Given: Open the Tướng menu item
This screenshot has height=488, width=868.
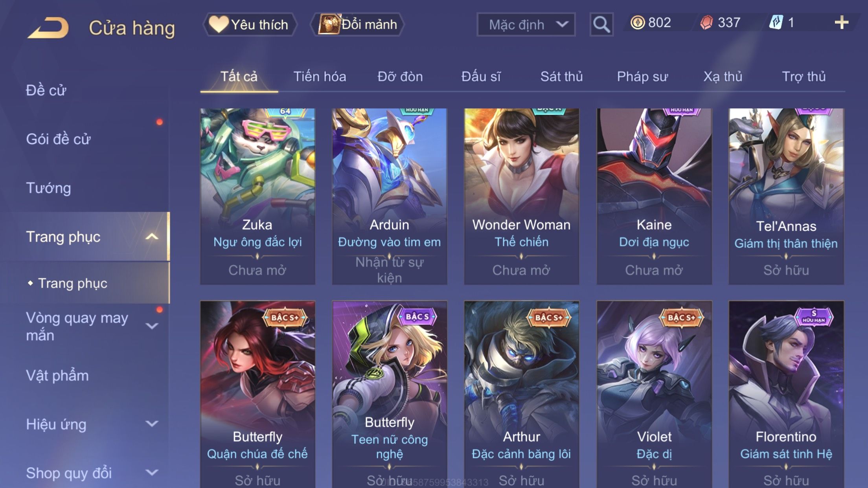Looking at the screenshot, I should pos(48,188).
